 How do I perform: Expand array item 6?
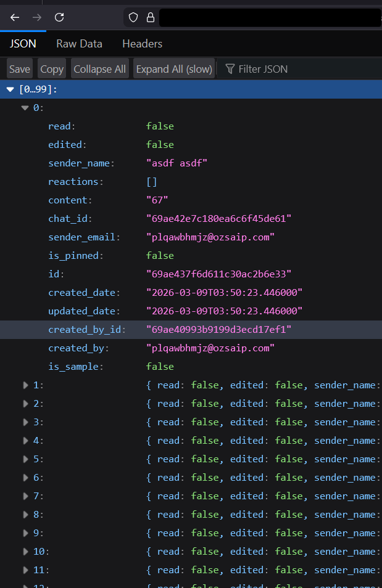[x=25, y=478]
